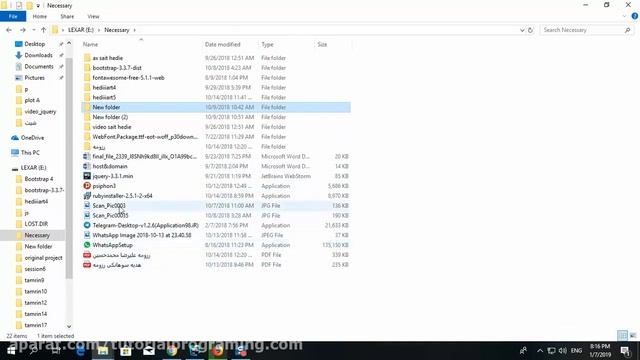
Task: Switch to Details view layout button
Action: click(622, 336)
